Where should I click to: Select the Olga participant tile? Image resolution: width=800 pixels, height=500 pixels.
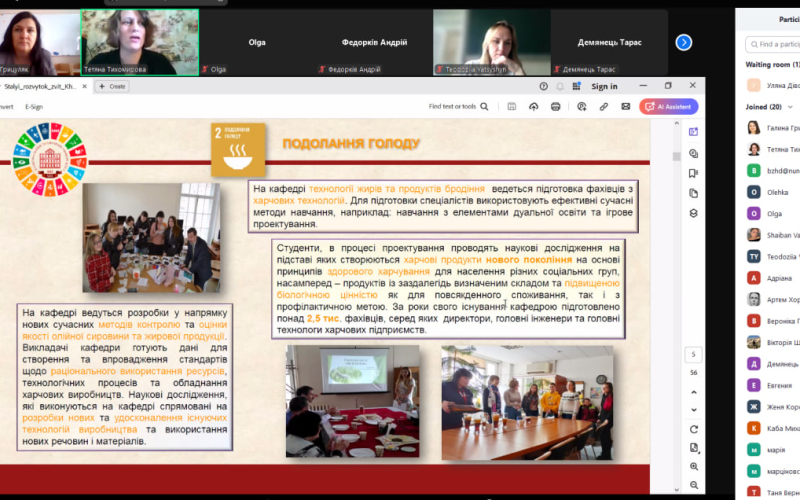pyautogui.click(x=257, y=42)
